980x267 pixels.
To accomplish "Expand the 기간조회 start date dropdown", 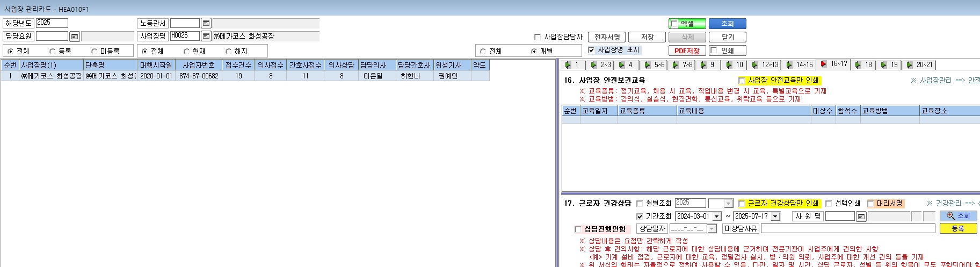I will click(716, 217).
